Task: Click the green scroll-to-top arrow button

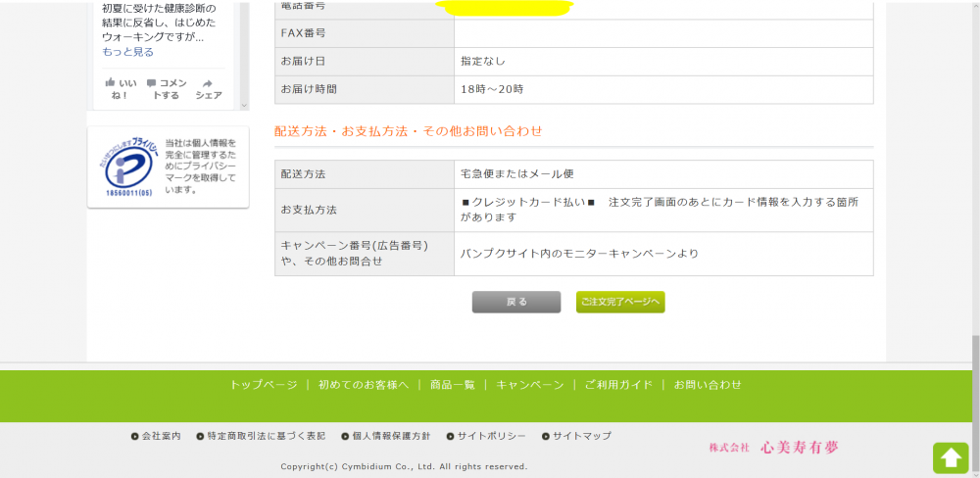Action: coord(950,457)
